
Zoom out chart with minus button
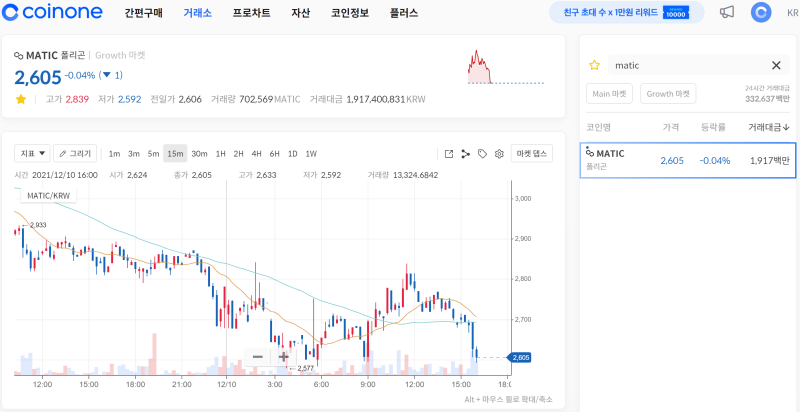coord(258,356)
